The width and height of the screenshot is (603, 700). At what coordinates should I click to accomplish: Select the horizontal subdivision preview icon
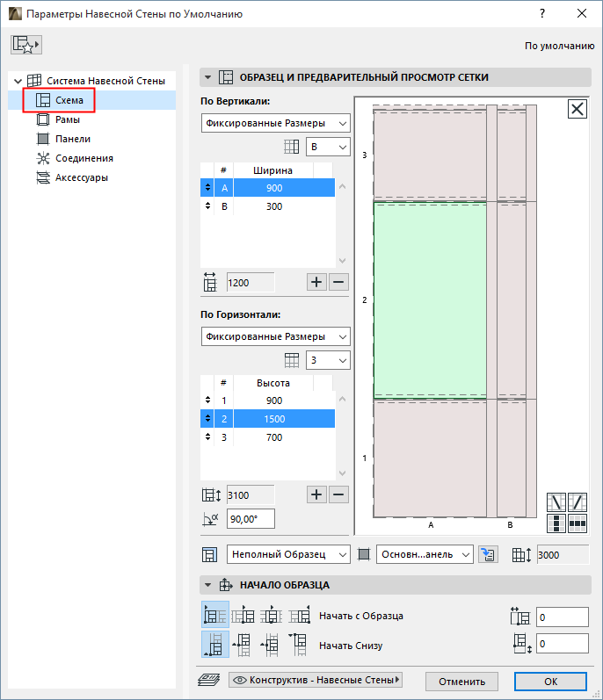578,523
